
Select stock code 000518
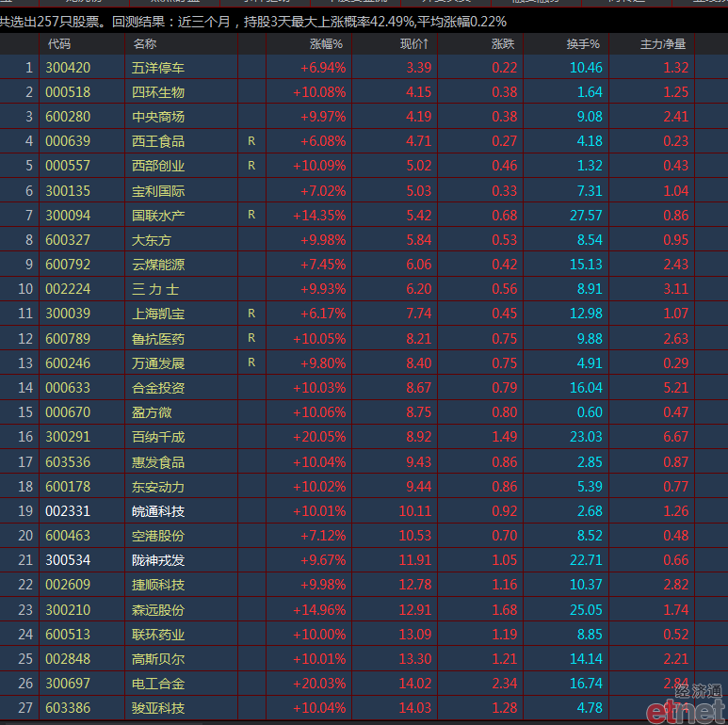[68, 92]
